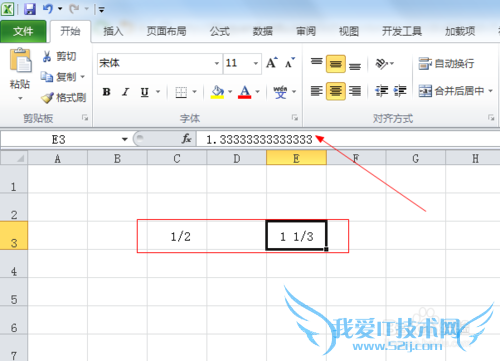Toggle italic formatting

click(125, 92)
